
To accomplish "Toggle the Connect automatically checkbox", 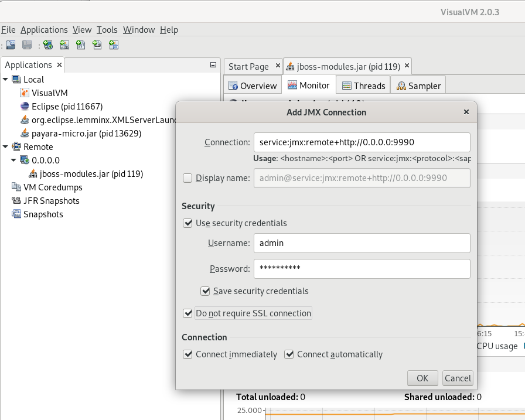I will pos(289,354).
